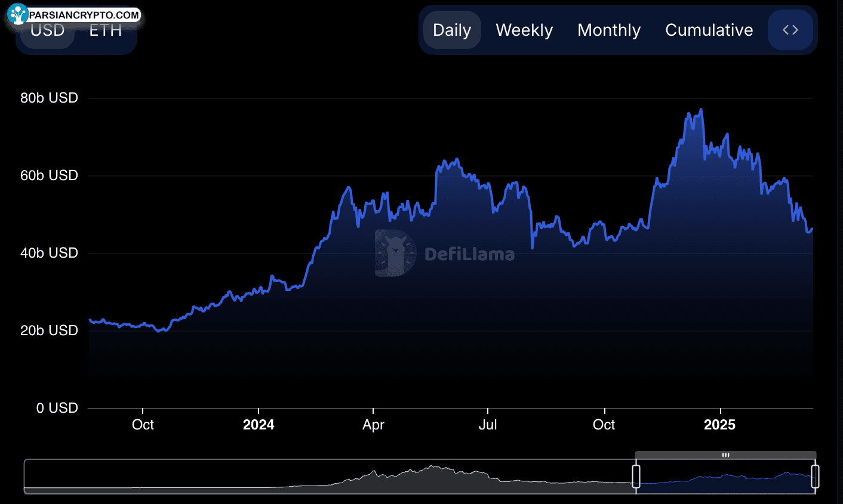This screenshot has width=843, height=504.
Task: Select the Weekly interval tab
Action: [x=524, y=30]
